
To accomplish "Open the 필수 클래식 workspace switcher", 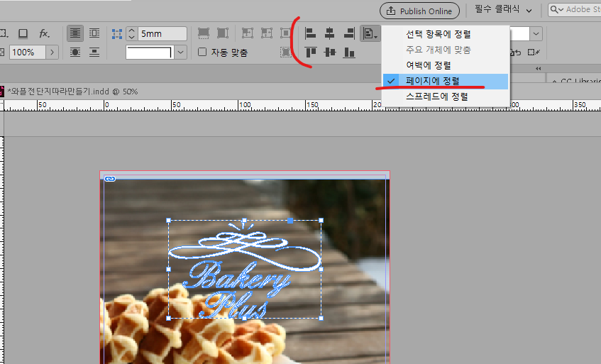I will pyautogui.click(x=503, y=10).
